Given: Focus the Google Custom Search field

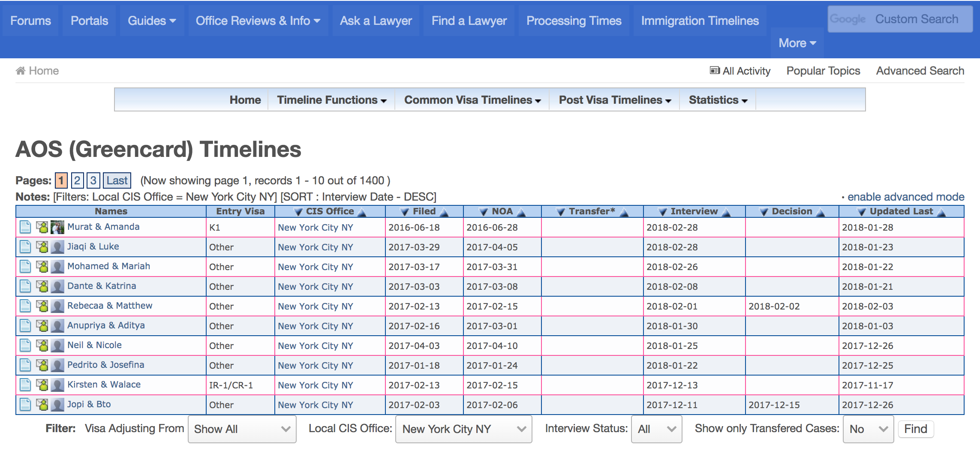Looking at the screenshot, I should pyautogui.click(x=900, y=19).
